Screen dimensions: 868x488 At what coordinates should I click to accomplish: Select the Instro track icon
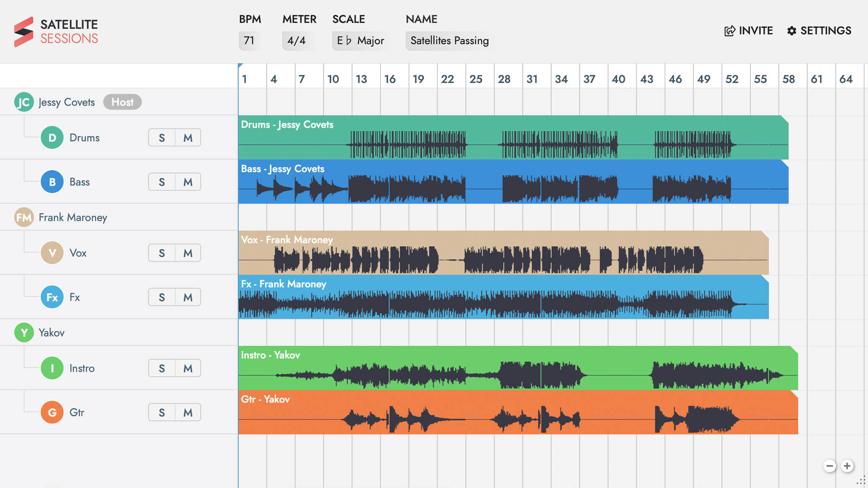(x=52, y=368)
